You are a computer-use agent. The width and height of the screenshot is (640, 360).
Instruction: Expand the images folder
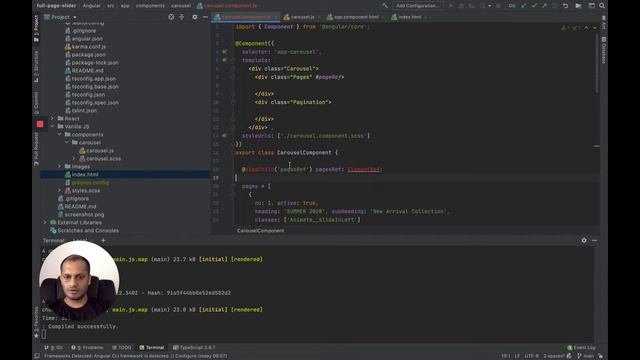[59, 167]
